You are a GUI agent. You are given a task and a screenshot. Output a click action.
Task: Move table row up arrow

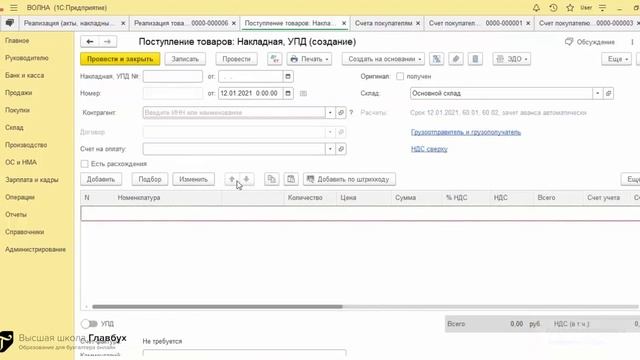coord(232,179)
